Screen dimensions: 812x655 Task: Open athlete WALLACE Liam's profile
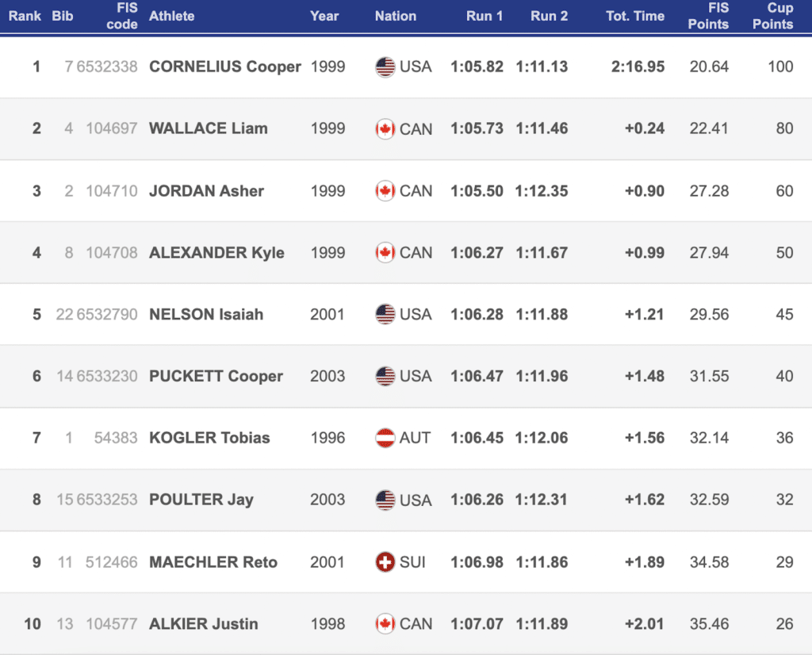[209, 128]
